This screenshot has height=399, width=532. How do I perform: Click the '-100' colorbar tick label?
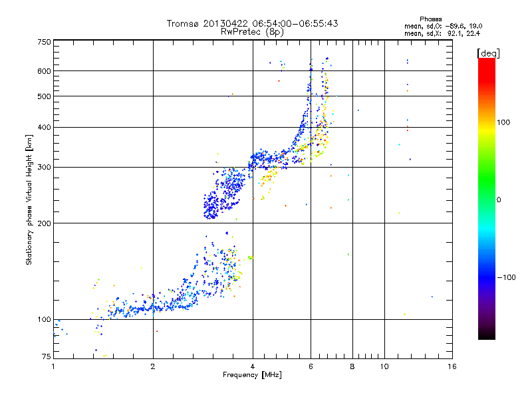506,277
